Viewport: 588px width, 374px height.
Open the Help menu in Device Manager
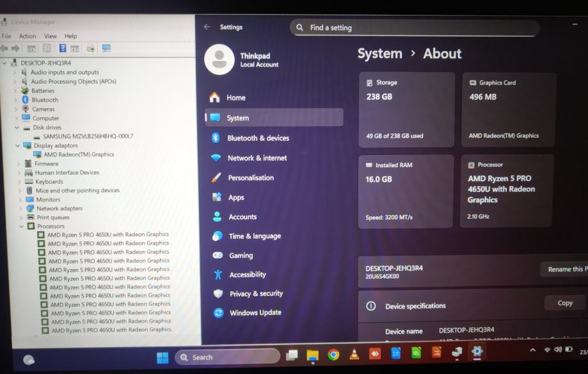tap(70, 36)
